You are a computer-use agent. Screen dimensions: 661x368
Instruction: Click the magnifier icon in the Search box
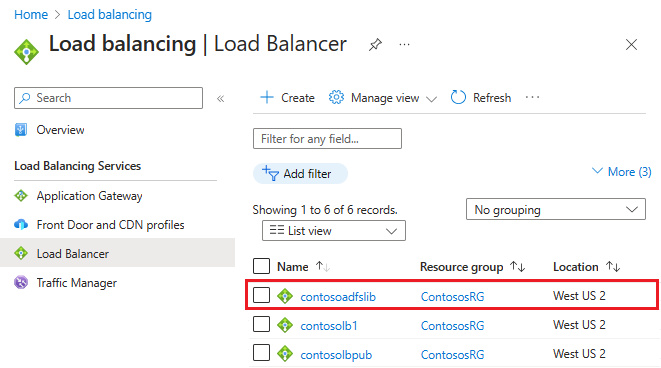(25, 98)
